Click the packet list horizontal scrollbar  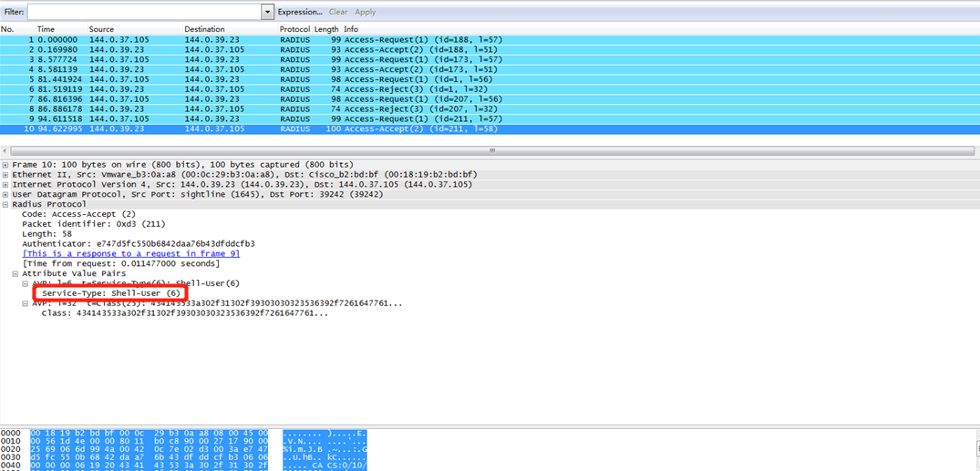coord(490,150)
